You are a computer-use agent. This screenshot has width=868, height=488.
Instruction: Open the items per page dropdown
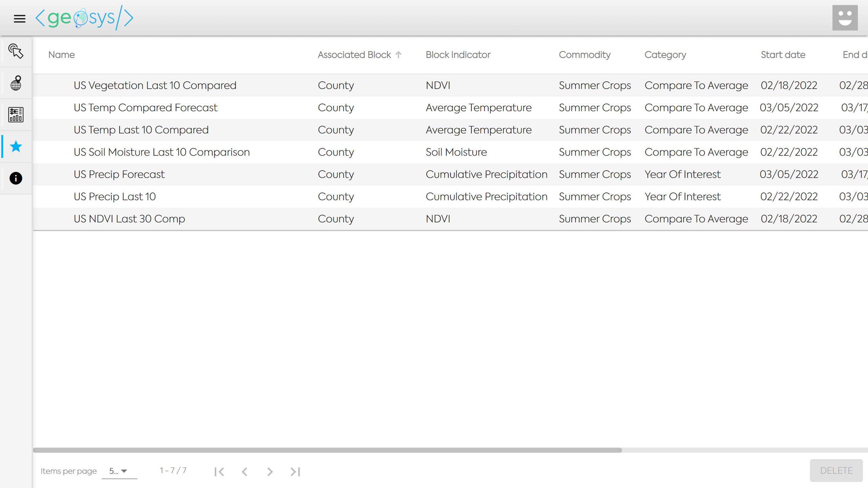click(x=119, y=471)
